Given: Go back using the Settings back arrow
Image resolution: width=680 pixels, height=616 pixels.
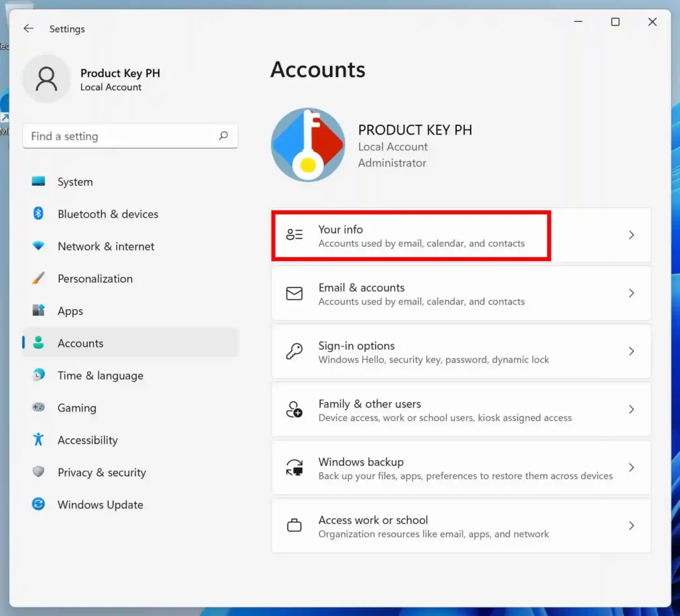Looking at the screenshot, I should [29, 29].
